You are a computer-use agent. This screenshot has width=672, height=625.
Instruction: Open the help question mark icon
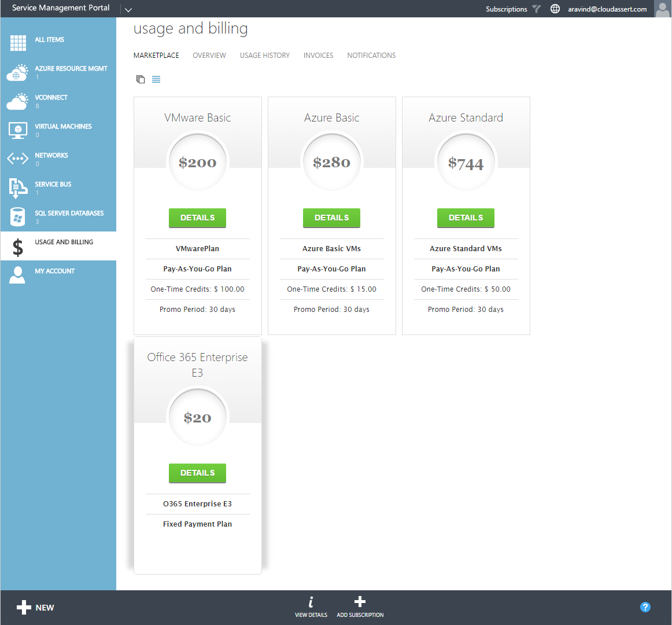click(x=645, y=607)
